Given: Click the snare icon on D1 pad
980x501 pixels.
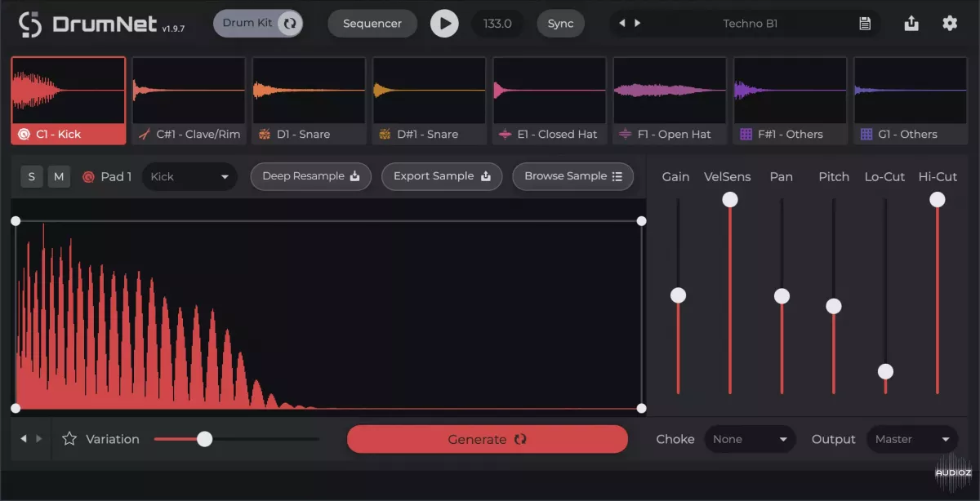Looking at the screenshot, I should click(265, 134).
